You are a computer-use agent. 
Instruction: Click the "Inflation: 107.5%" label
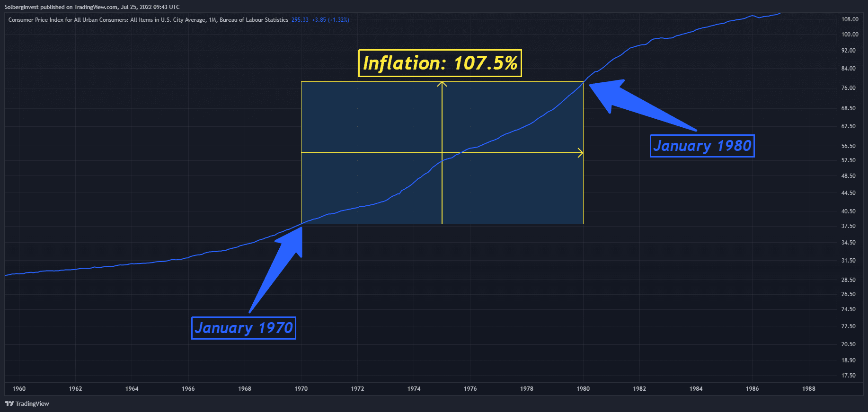pos(440,63)
